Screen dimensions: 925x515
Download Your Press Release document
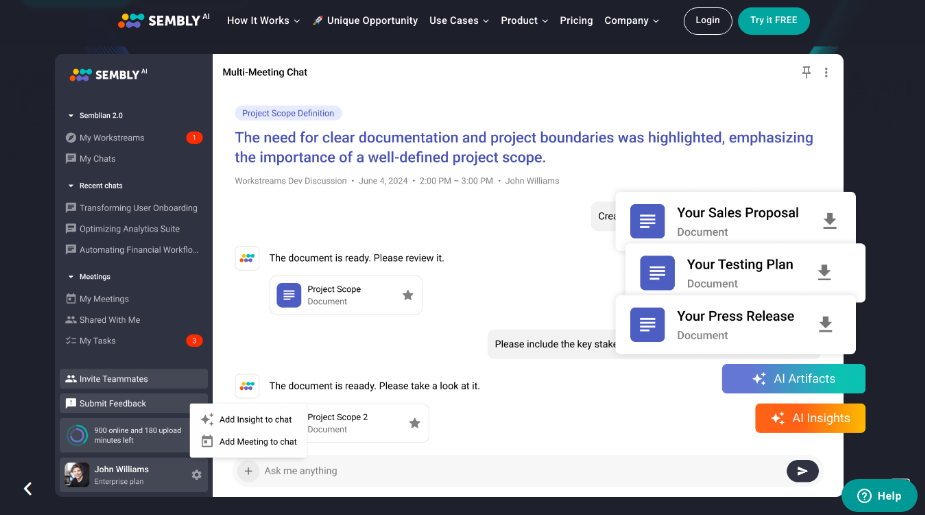[825, 324]
